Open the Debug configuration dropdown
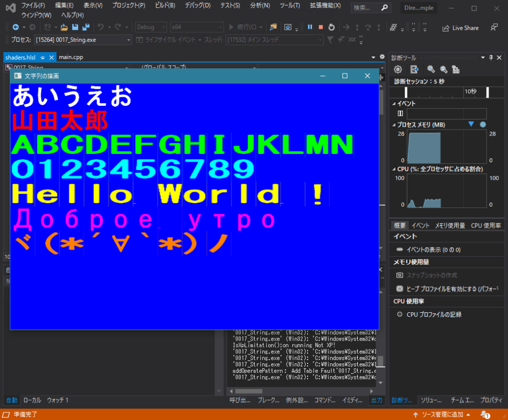 164,27
